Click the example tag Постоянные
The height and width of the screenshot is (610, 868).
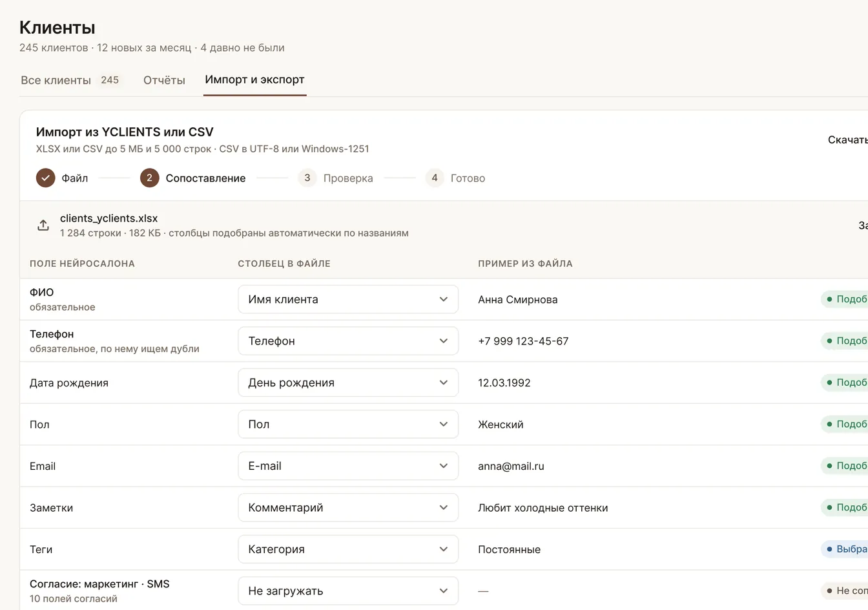pyautogui.click(x=509, y=550)
